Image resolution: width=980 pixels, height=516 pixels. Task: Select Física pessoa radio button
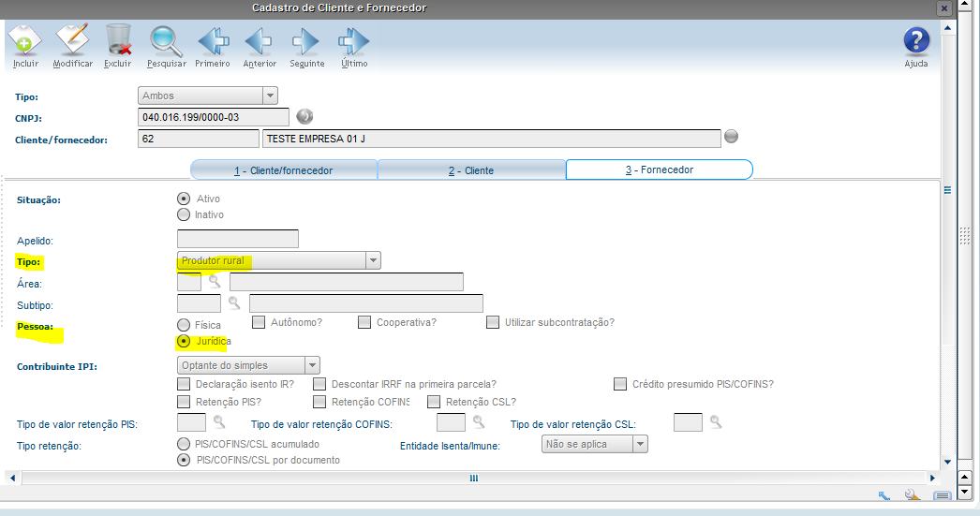click(x=184, y=325)
